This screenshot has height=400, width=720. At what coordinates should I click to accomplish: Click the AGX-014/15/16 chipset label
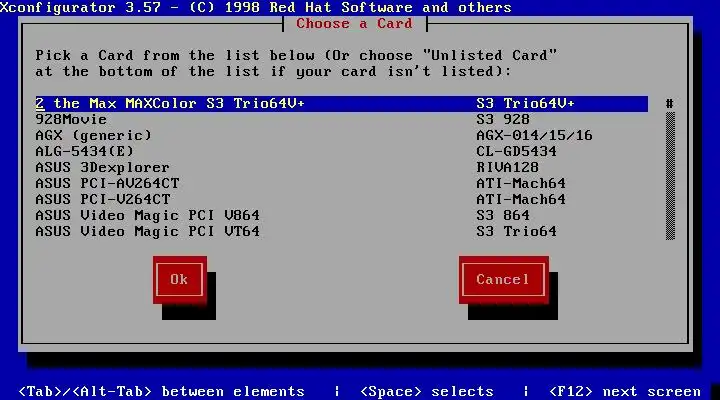coord(534,136)
